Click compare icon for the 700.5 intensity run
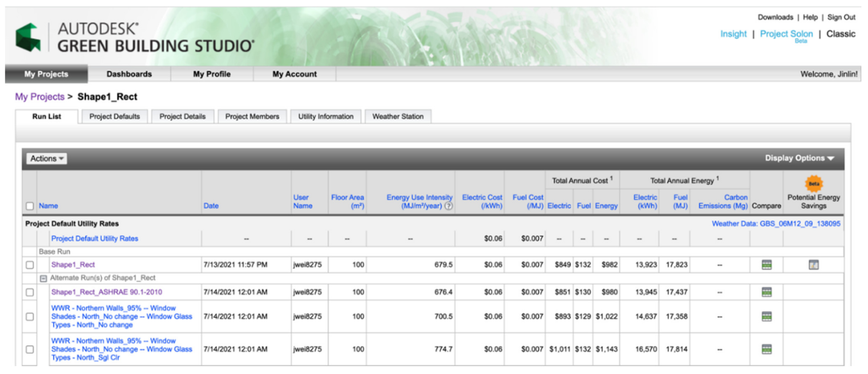The width and height of the screenshot is (868, 374). point(766,316)
